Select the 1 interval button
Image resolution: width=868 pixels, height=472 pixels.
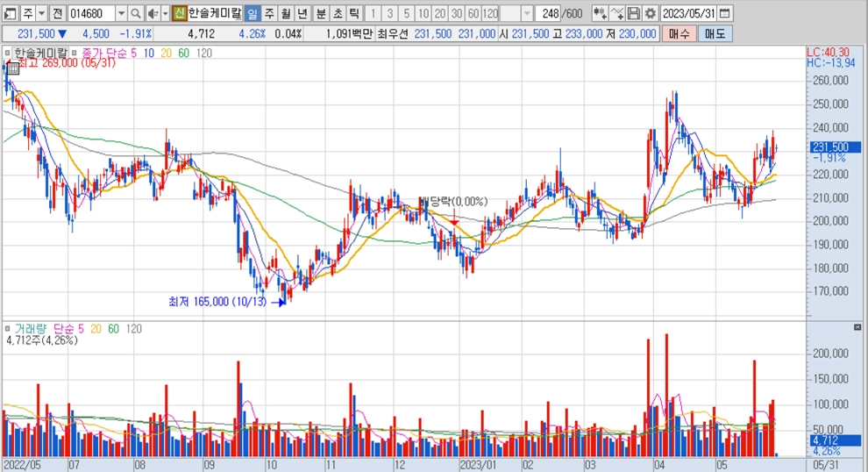(373, 13)
